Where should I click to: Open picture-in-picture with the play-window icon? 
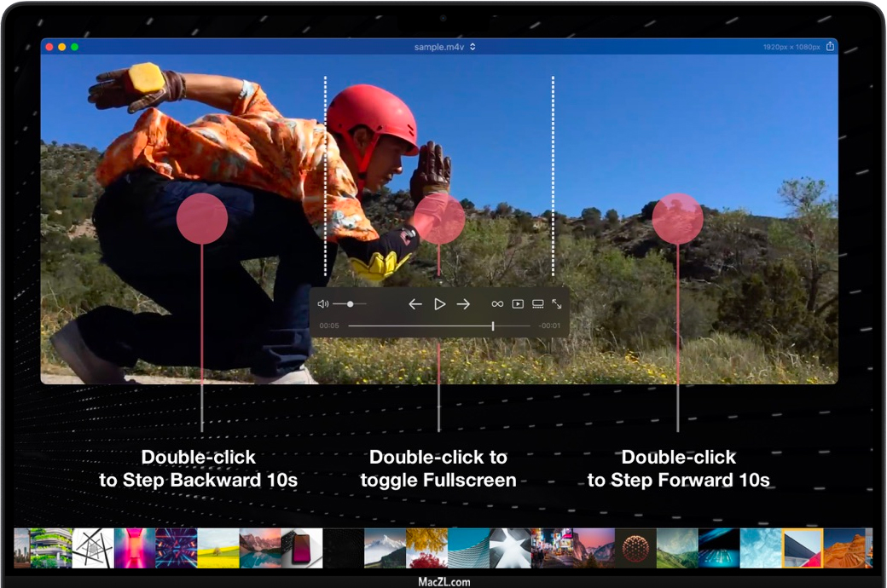point(518,304)
